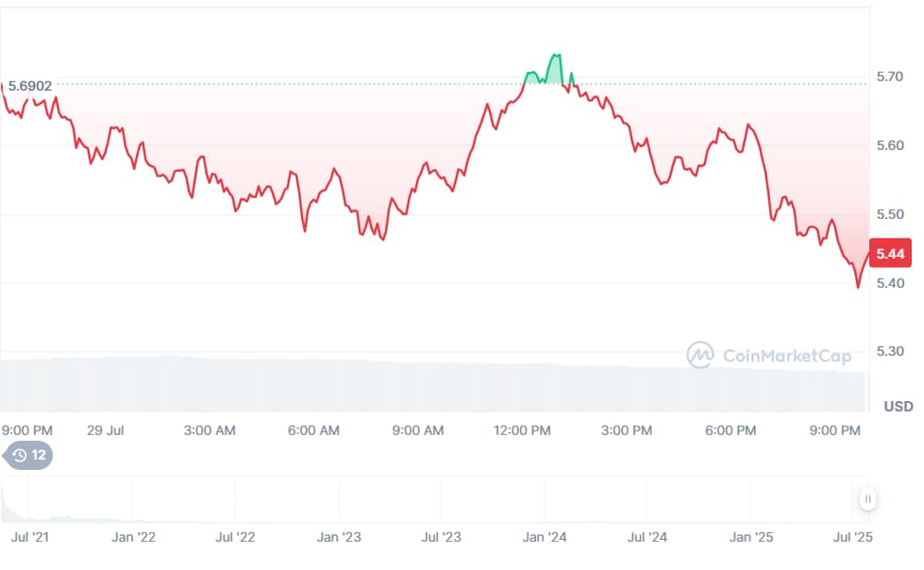Select Jul '23 on the overview timeline
The image size is (924, 570).
point(441,537)
